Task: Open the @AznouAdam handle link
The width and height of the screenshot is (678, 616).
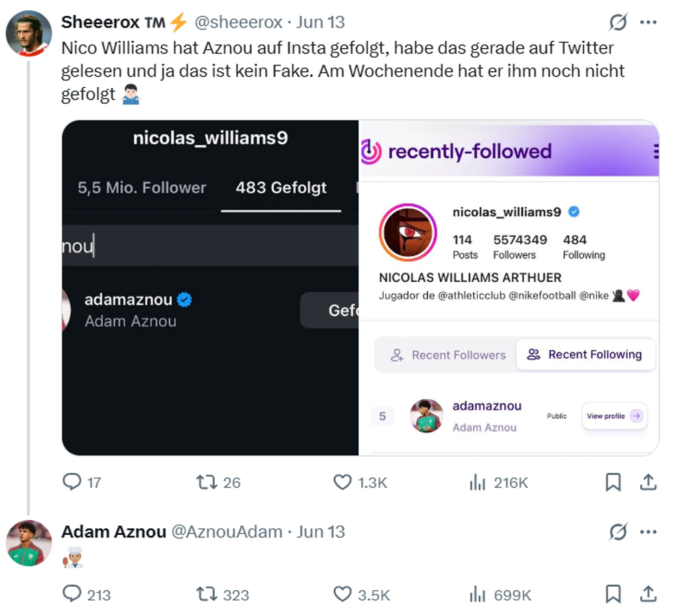Action: (x=227, y=532)
